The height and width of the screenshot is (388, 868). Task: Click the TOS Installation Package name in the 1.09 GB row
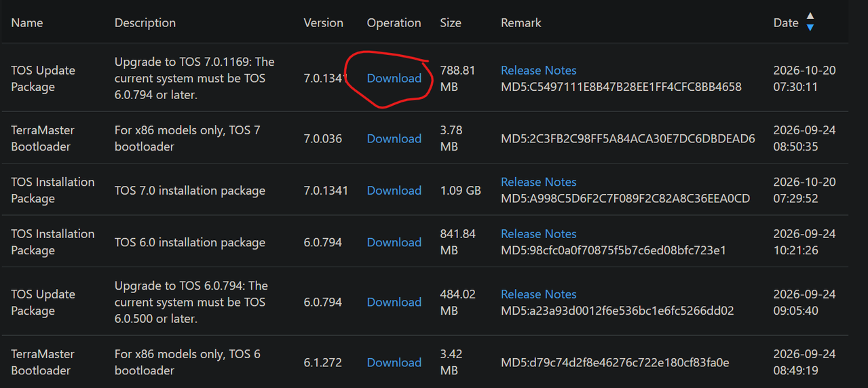[x=53, y=191]
